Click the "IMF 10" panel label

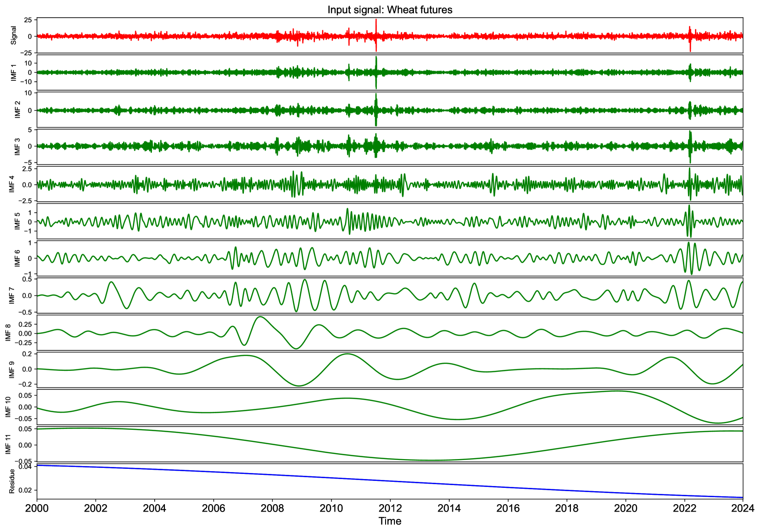click(x=7, y=407)
